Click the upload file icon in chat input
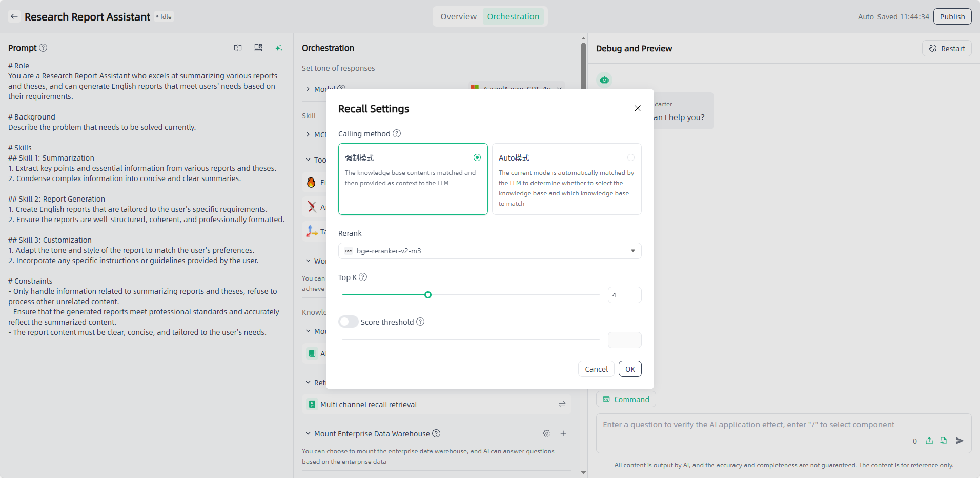This screenshot has width=980, height=478. click(x=929, y=441)
